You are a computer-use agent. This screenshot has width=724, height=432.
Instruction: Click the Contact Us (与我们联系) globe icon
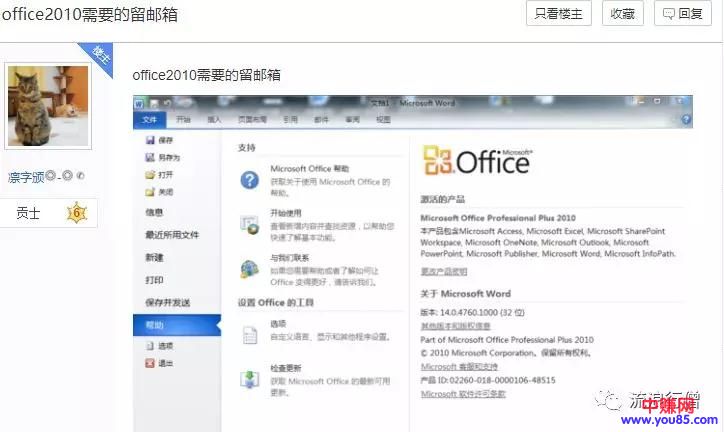click(249, 269)
